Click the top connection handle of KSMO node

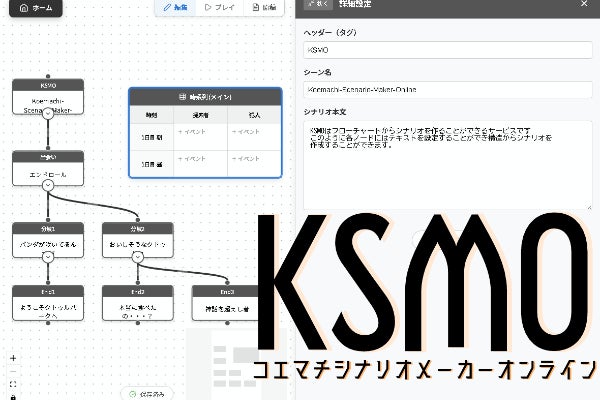tap(48, 77)
